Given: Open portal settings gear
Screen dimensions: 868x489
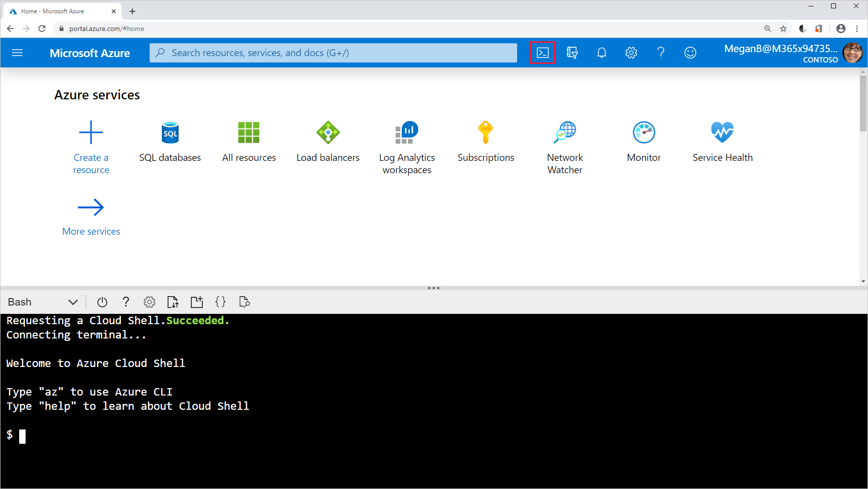Looking at the screenshot, I should tap(631, 53).
